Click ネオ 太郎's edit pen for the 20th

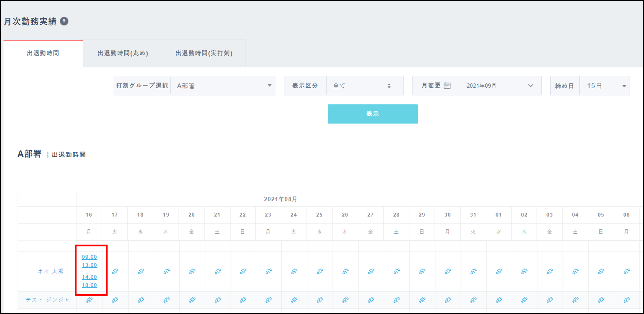pos(192,271)
